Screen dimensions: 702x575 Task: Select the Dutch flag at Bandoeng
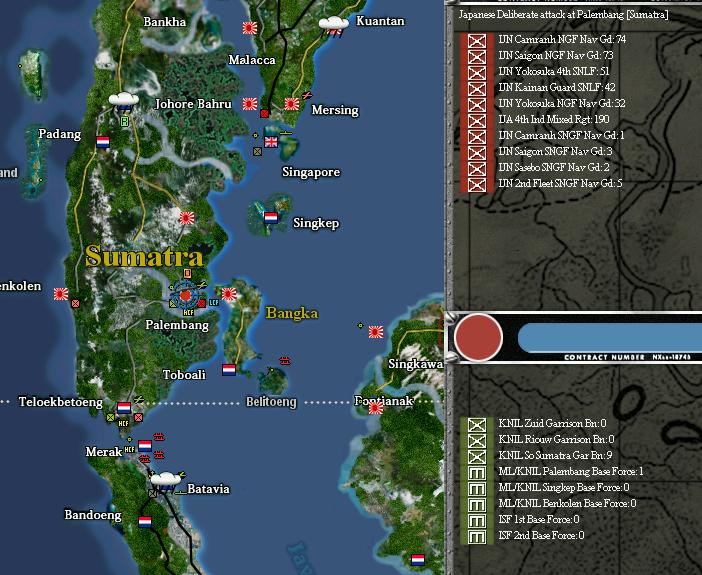tap(145, 522)
